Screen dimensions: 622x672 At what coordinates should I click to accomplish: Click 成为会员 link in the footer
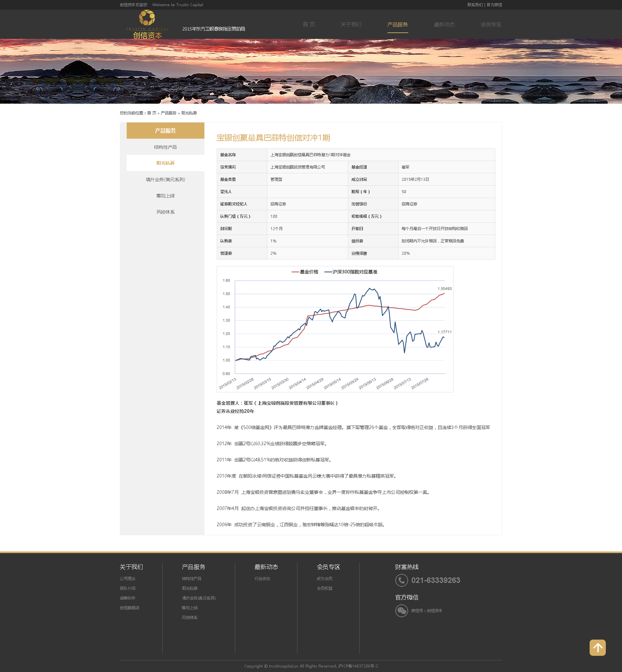click(x=325, y=578)
